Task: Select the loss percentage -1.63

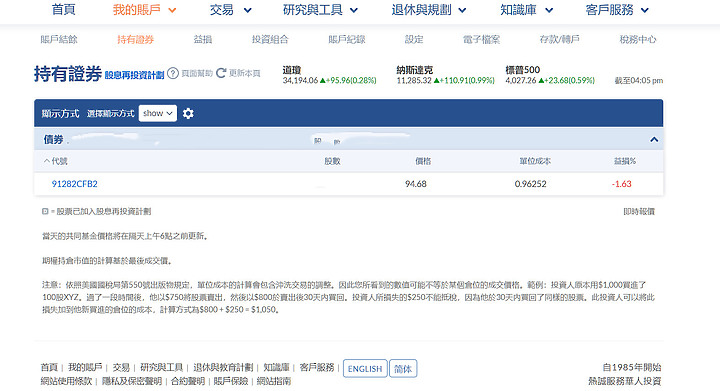Action: coord(622,184)
